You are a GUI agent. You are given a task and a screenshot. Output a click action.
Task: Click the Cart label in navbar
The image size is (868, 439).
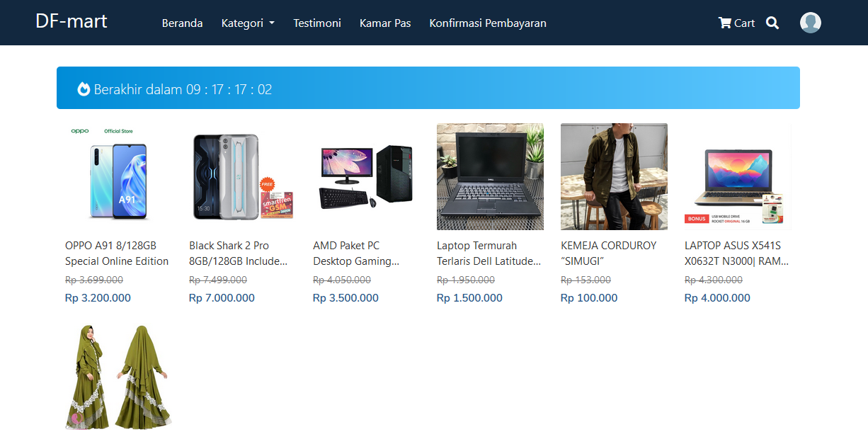(x=744, y=23)
